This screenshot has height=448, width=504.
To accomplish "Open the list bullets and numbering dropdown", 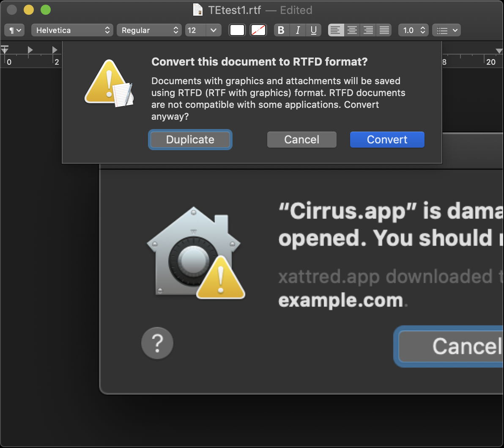I will pos(447,30).
